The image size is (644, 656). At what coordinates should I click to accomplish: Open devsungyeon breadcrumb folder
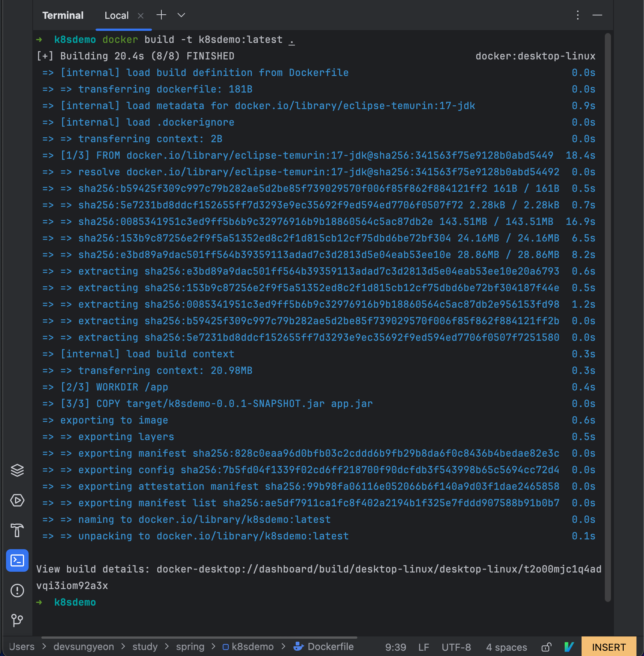[x=84, y=647]
